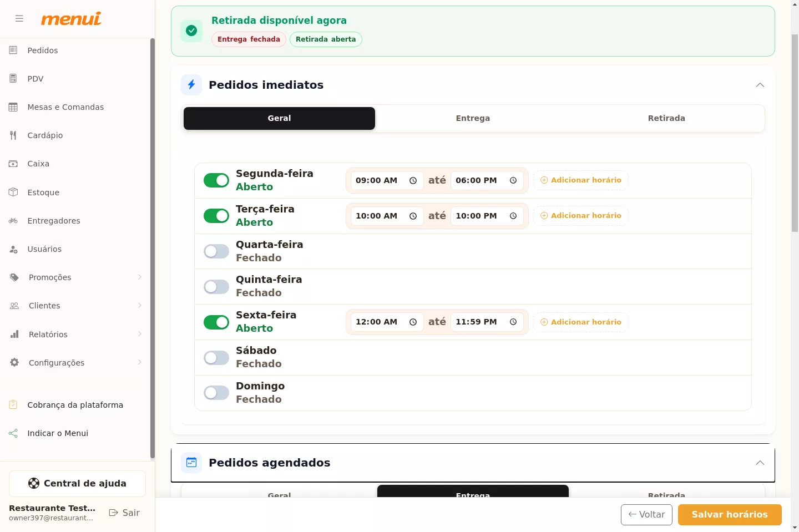Open Usuários via its user icon
Screen dimensions: 799x532
(x=13, y=249)
